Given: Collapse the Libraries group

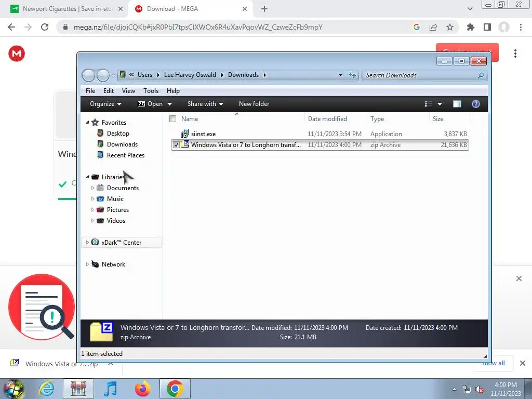Looking at the screenshot, I should [87, 177].
